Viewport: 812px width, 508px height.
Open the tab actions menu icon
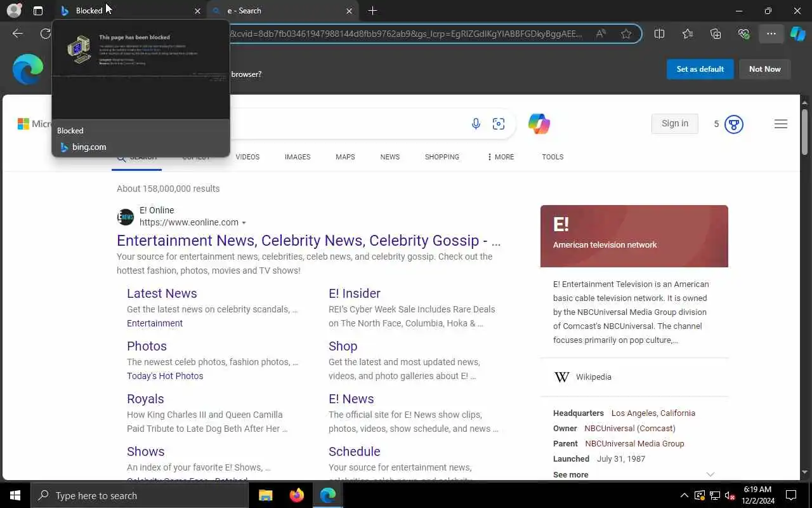pos(38,11)
